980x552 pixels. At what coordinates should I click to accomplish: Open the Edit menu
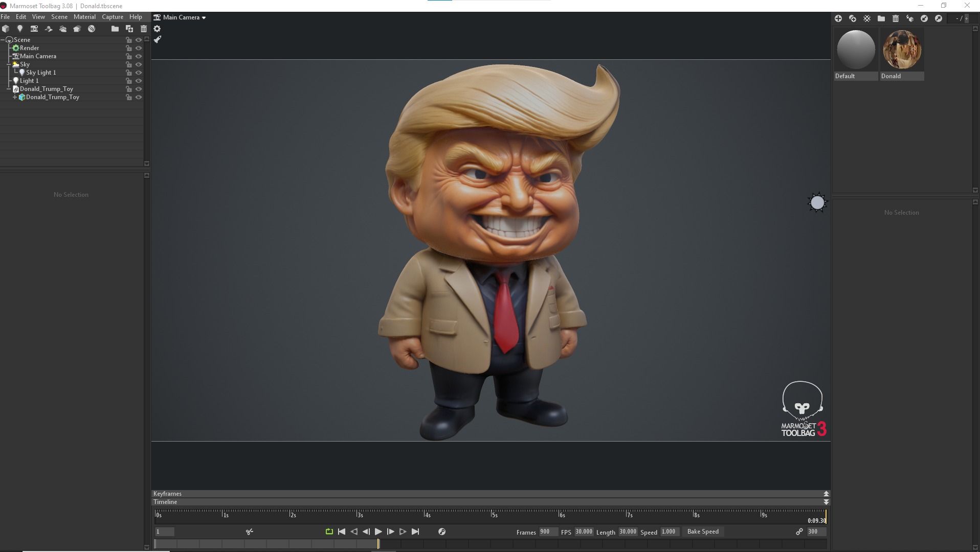(x=21, y=17)
